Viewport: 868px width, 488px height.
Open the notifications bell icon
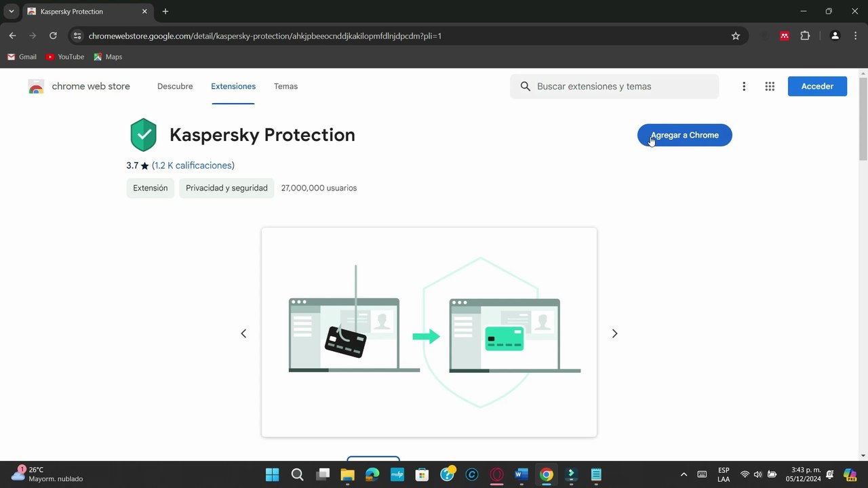[830, 474]
